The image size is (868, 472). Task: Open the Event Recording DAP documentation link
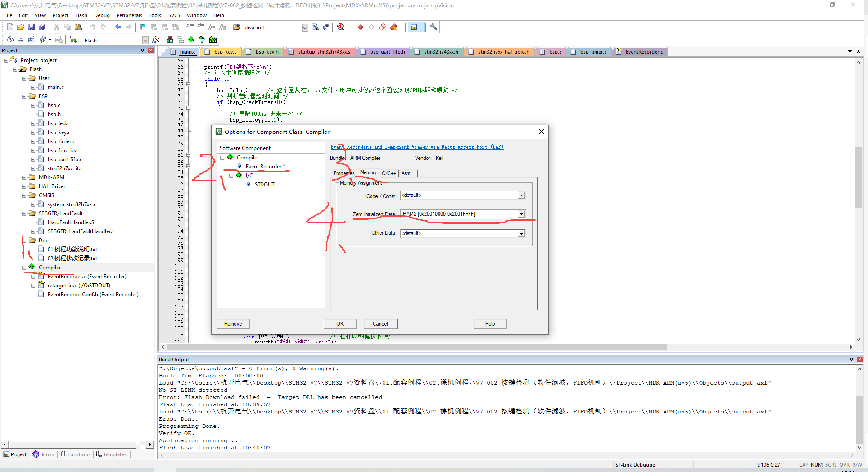[x=416, y=146]
